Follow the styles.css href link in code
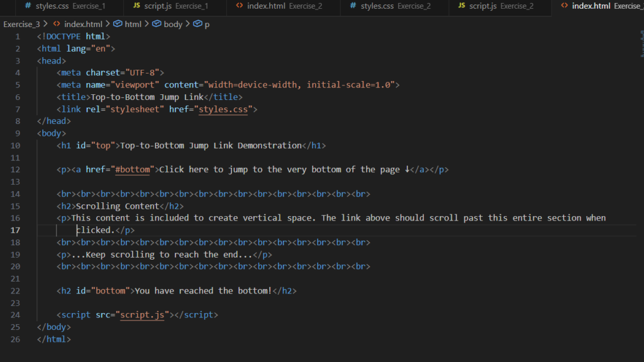Viewport: 644px width, 362px height. (x=224, y=109)
